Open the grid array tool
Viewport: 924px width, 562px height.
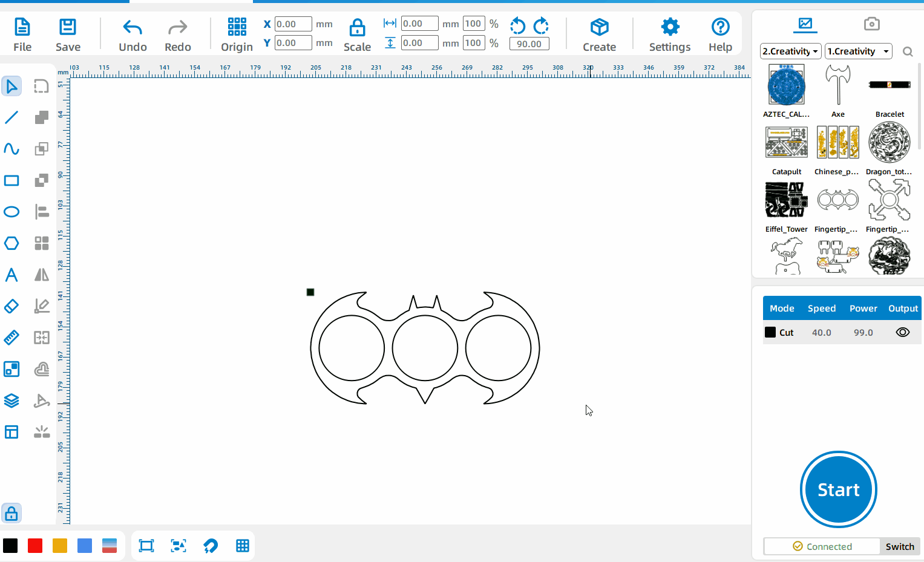[41, 243]
